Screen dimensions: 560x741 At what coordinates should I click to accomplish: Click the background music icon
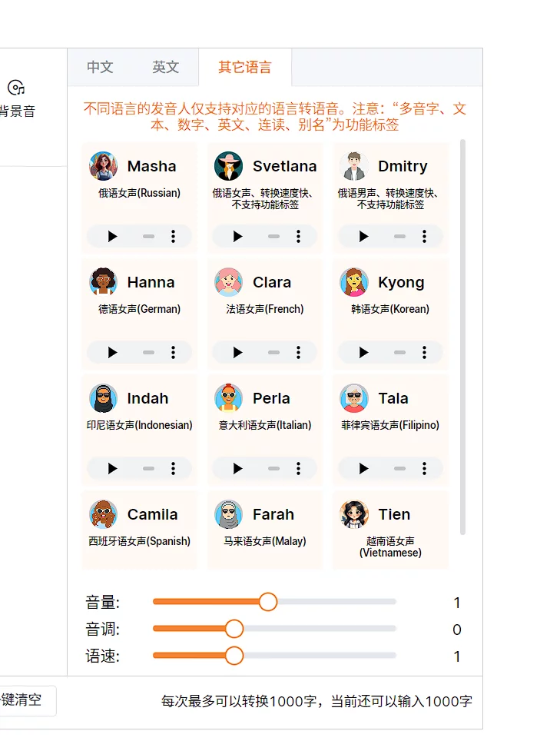(x=16, y=88)
